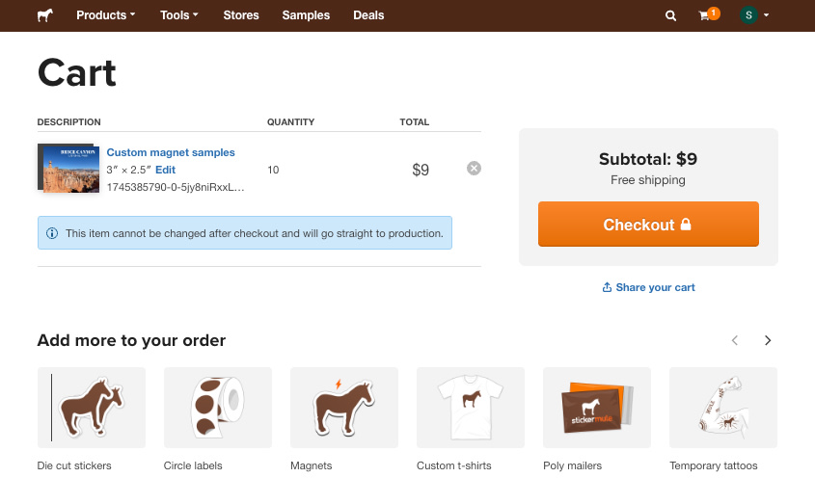Viewport: 815px width, 504px height.
Task: Click Edit next to the magnet size
Action: pos(165,170)
